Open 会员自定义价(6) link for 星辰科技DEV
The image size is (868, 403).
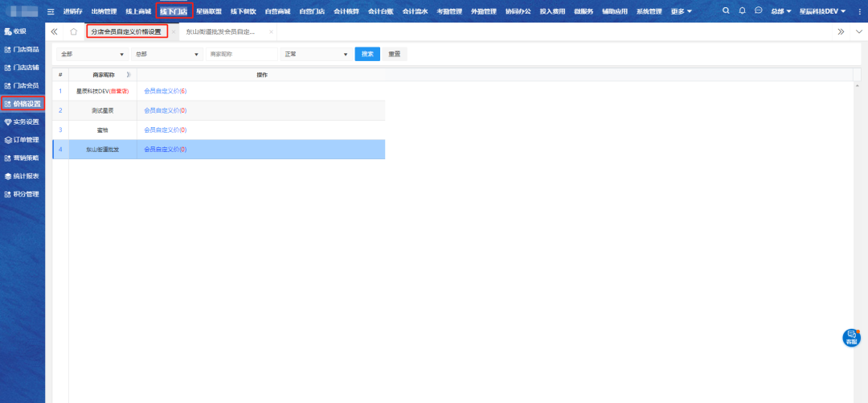[x=165, y=91]
